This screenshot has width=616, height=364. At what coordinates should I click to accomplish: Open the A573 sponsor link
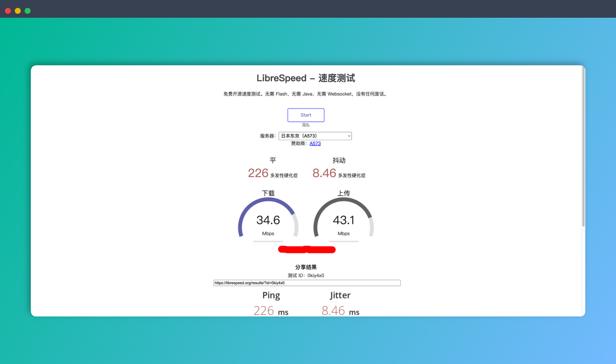[315, 143]
